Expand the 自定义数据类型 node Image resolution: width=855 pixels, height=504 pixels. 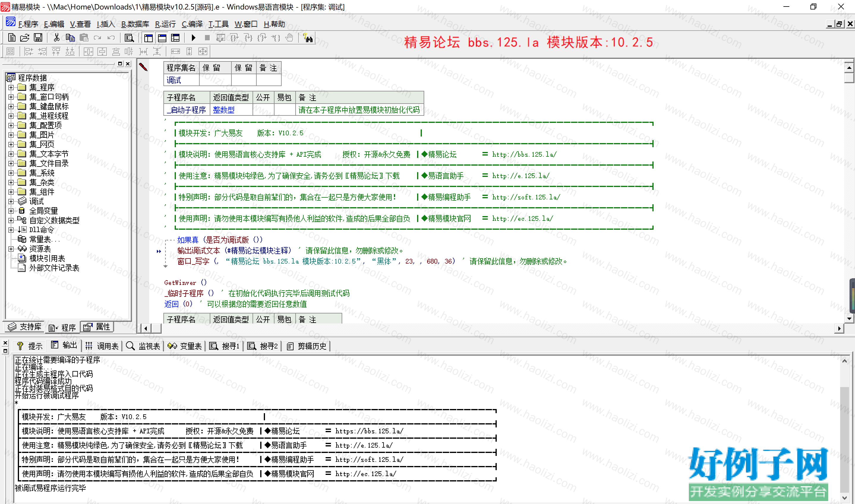pyautogui.click(x=11, y=221)
